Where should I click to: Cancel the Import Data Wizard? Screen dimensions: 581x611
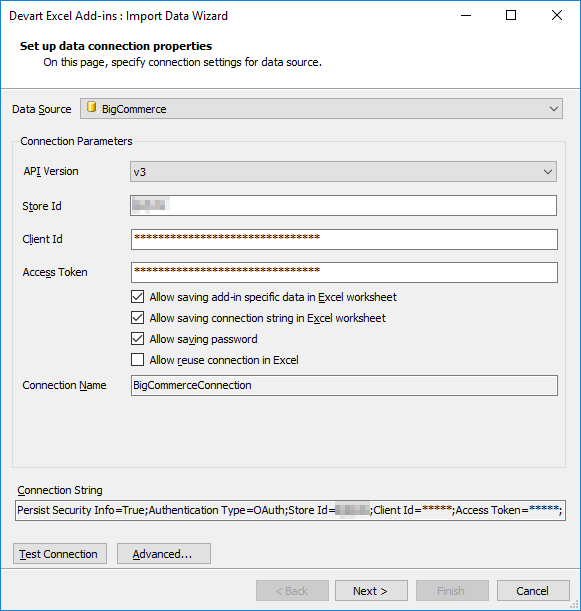[x=533, y=591]
